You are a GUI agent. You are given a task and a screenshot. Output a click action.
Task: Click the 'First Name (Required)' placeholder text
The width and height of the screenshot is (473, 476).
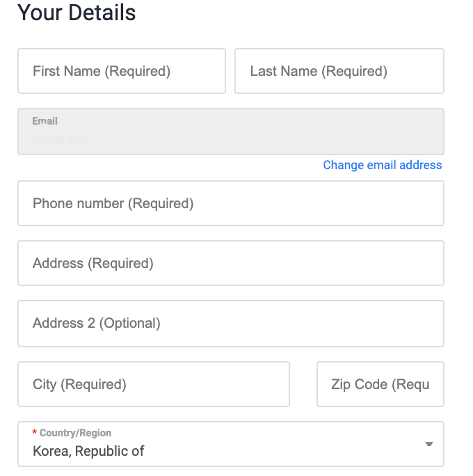(102, 71)
